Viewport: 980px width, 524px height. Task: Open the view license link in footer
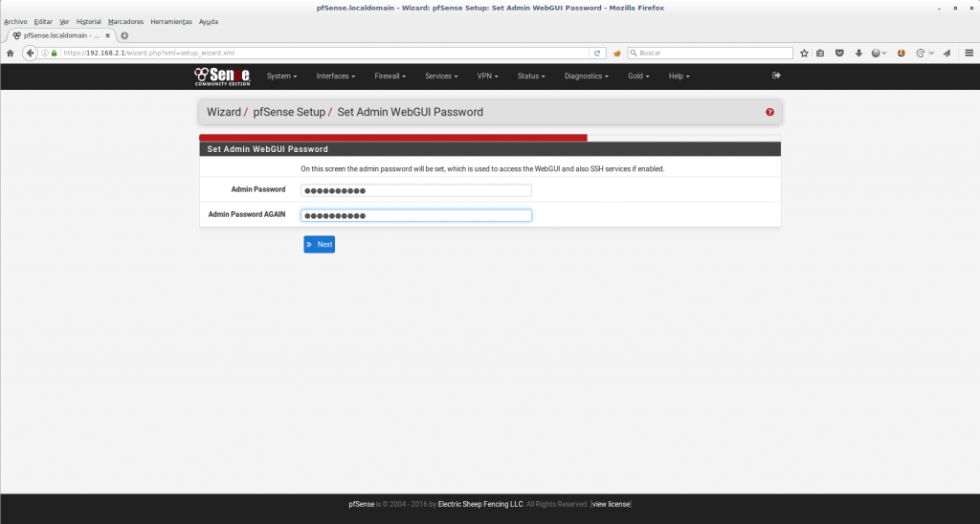(x=611, y=504)
